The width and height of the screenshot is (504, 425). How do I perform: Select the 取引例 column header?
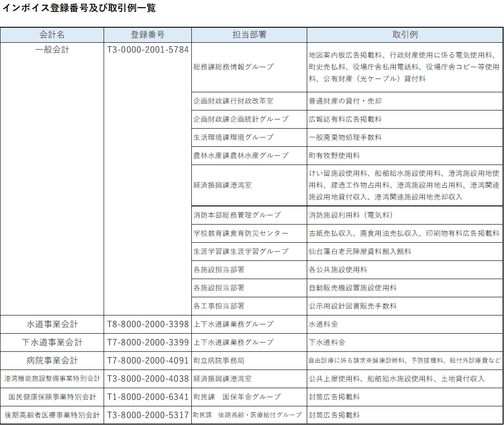pos(405,35)
